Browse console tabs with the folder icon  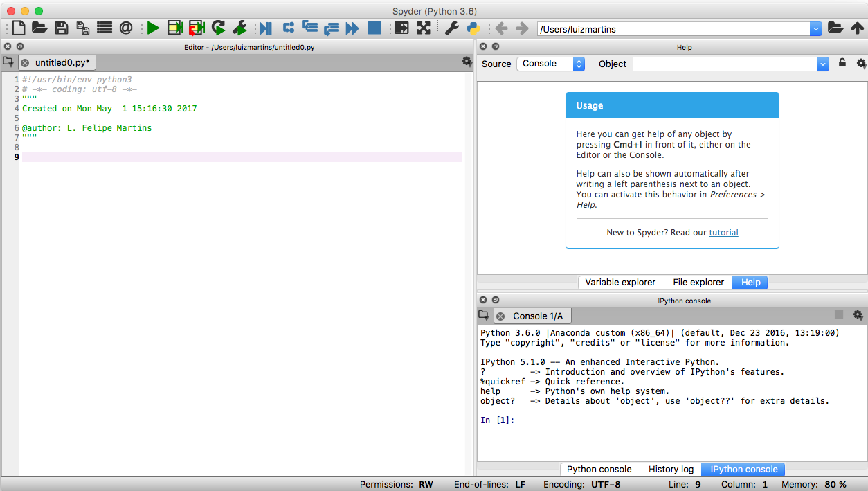pyautogui.click(x=484, y=315)
